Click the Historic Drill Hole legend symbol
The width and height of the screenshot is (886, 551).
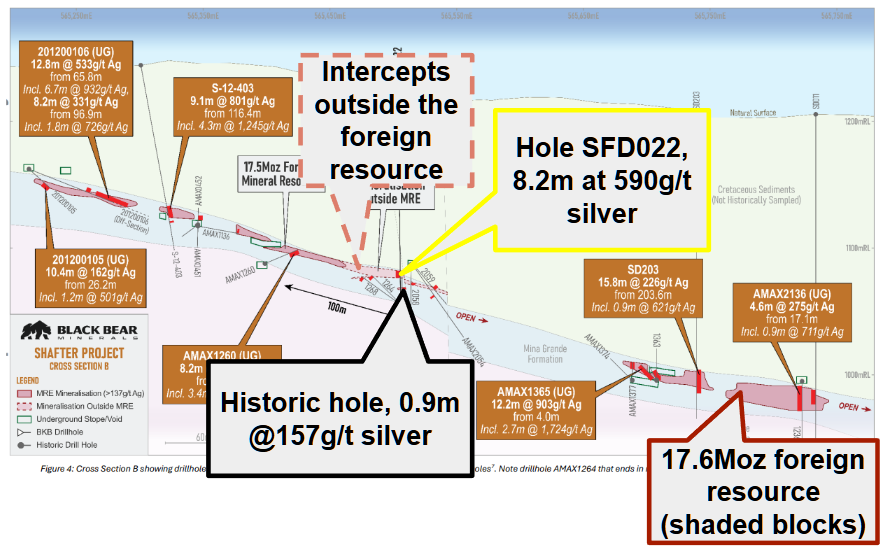coord(24,445)
